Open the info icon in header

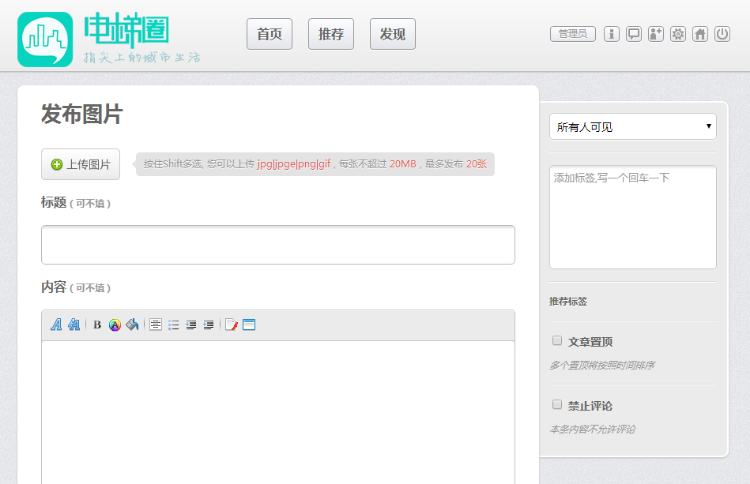(x=611, y=34)
